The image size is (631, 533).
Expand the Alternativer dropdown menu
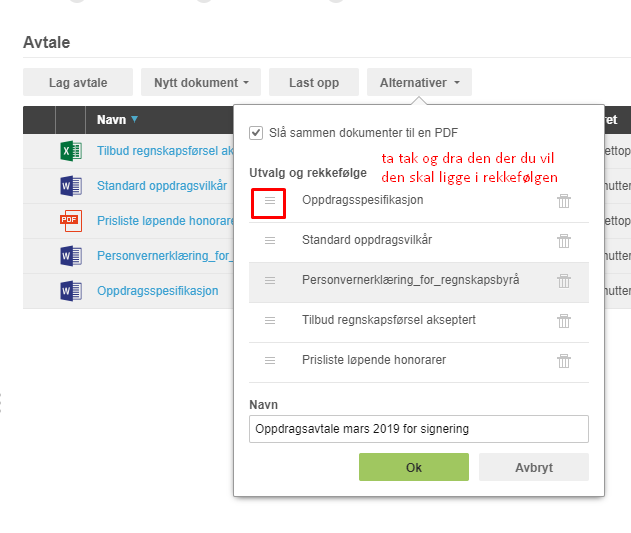[x=419, y=83]
